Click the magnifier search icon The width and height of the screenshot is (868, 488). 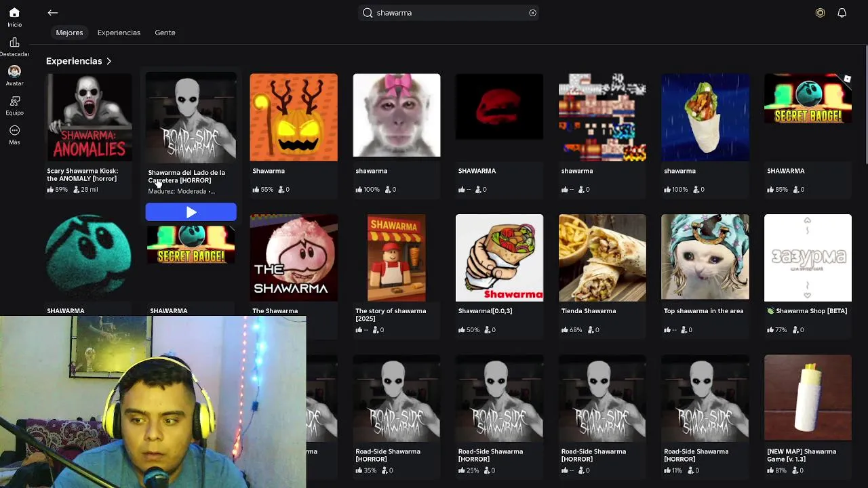(368, 13)
